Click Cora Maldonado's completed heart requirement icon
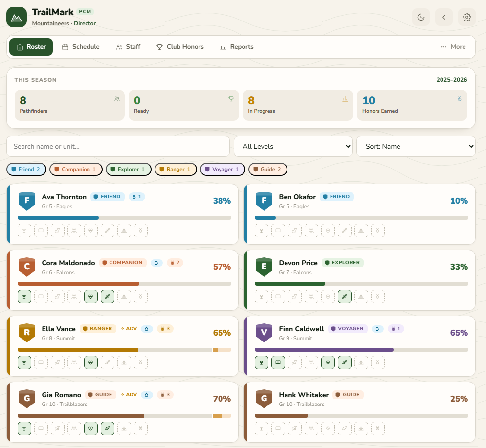Viewport: 486px width, 448px height. tap(91, 297)
